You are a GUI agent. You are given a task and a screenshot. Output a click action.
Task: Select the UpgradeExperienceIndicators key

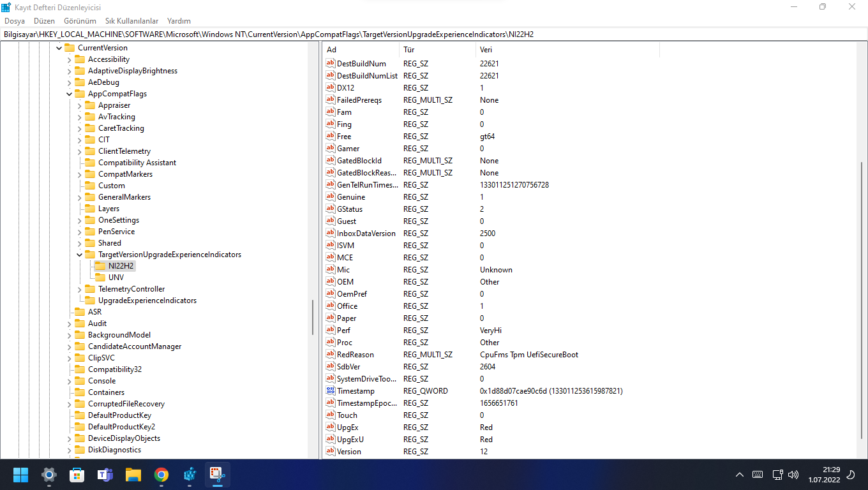click(147, 301)
